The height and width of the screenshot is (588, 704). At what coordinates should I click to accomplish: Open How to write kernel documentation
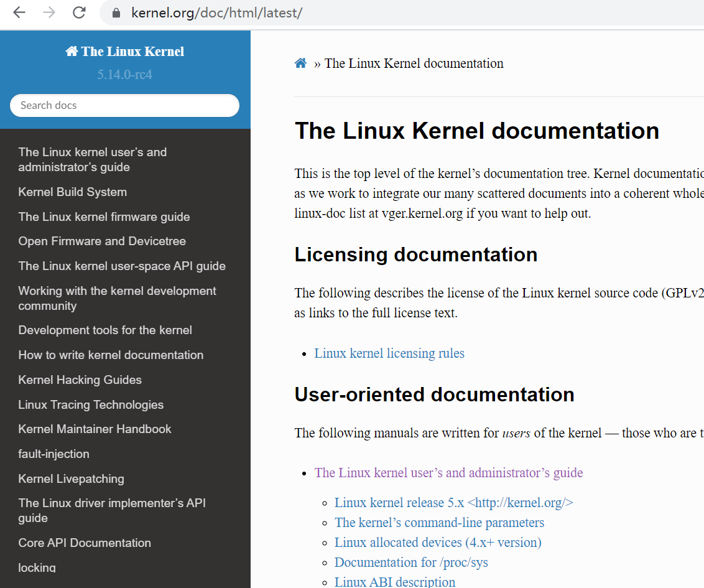pos(111,355)
